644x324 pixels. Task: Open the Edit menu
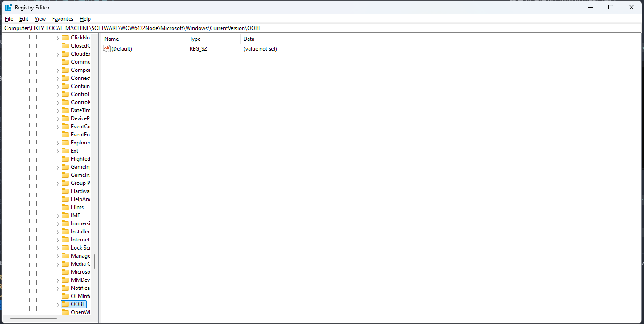pyautogui.click(x=23, y=18)
